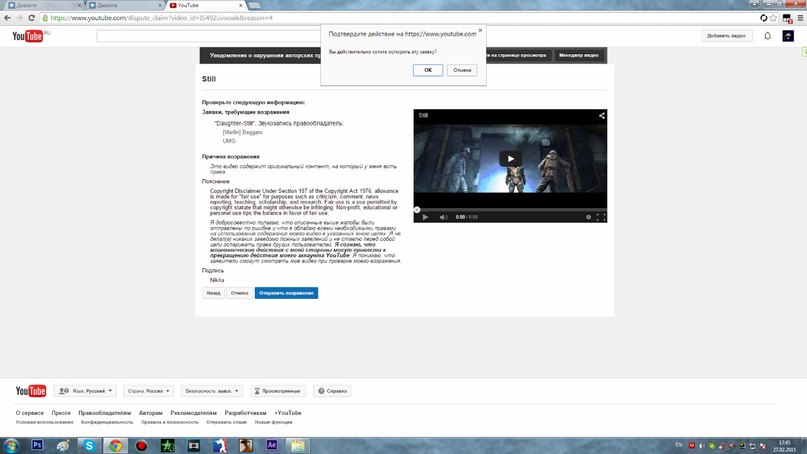Open the account avatar menu
Screen dimensions: 807x454
tap(788, 36)
